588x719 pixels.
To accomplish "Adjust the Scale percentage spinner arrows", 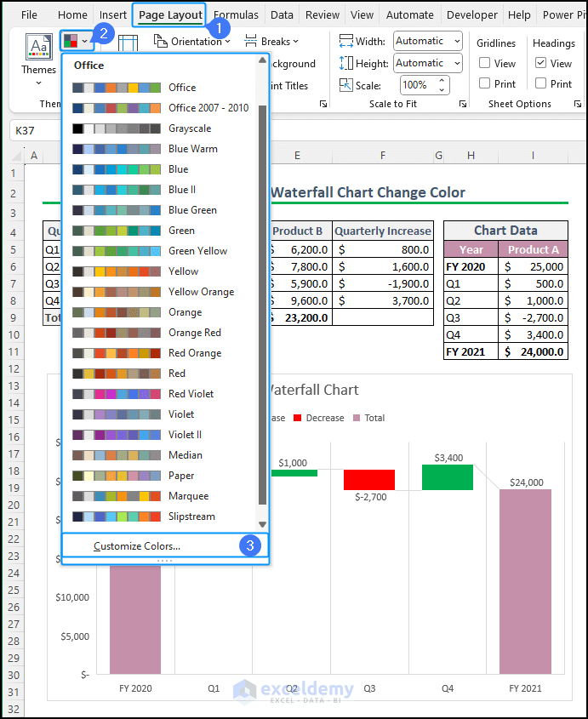I will point(442,85).
